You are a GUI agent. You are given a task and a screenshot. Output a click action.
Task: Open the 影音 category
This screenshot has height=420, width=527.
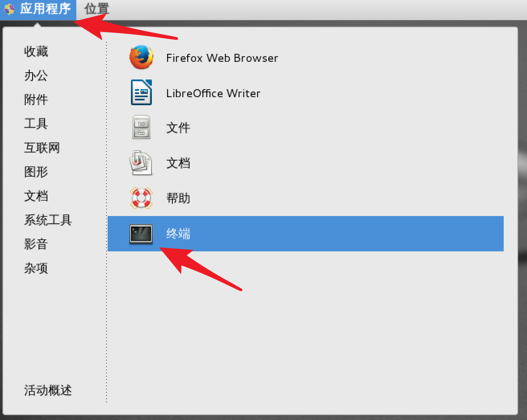(36, 244)
